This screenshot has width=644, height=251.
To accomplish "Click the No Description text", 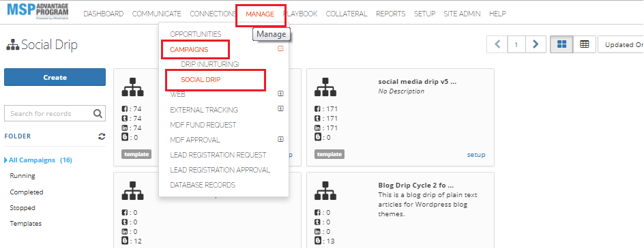I will point(401,91).
